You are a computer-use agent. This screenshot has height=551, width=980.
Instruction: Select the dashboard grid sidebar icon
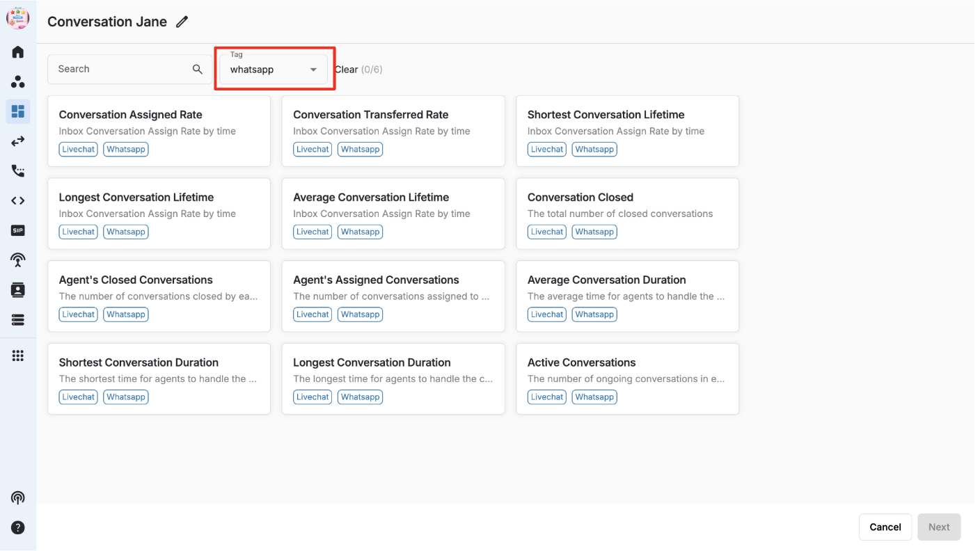[x=18, y=111]
